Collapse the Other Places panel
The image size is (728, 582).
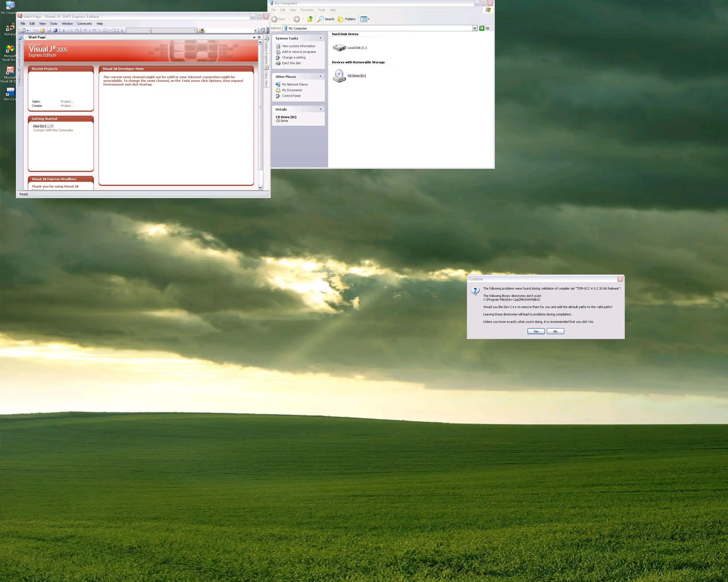pyautogui.click(x=320, y=77)
